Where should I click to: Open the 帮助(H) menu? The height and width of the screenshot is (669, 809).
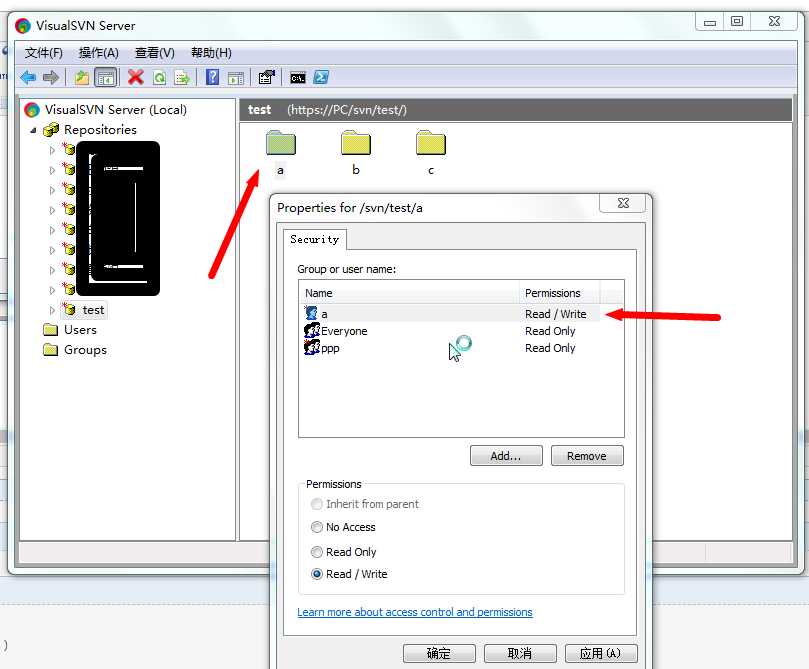[211, 53]
